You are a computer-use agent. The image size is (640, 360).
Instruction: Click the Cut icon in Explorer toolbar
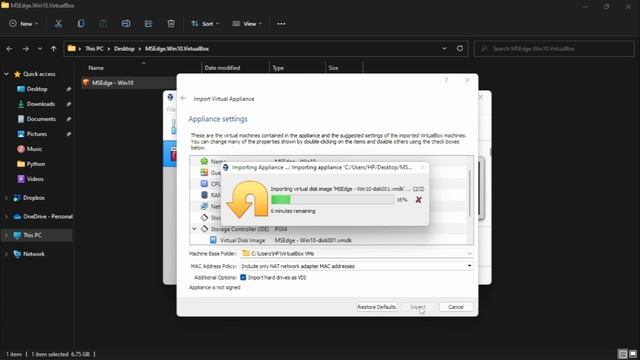tap(58, 24)
